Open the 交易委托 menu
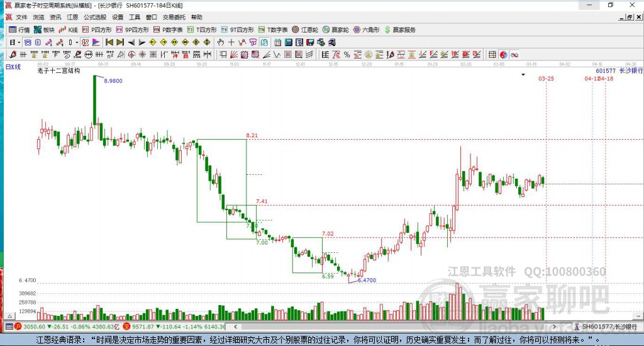This screenshot has width=644, height=346. click(174, 17)
